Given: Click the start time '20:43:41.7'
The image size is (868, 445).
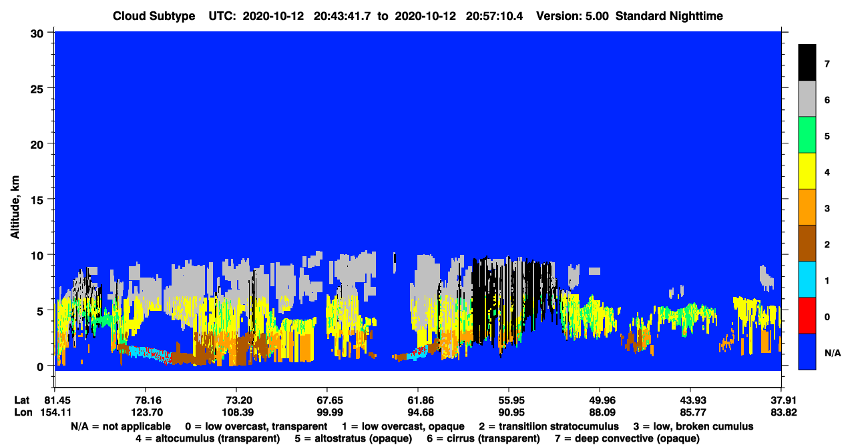Looking at the screenshot, I should 343,16.
